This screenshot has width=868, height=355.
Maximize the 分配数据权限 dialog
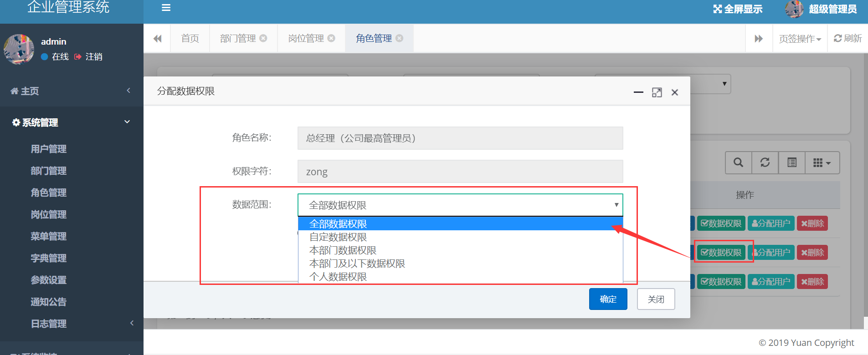pos(657,92)
